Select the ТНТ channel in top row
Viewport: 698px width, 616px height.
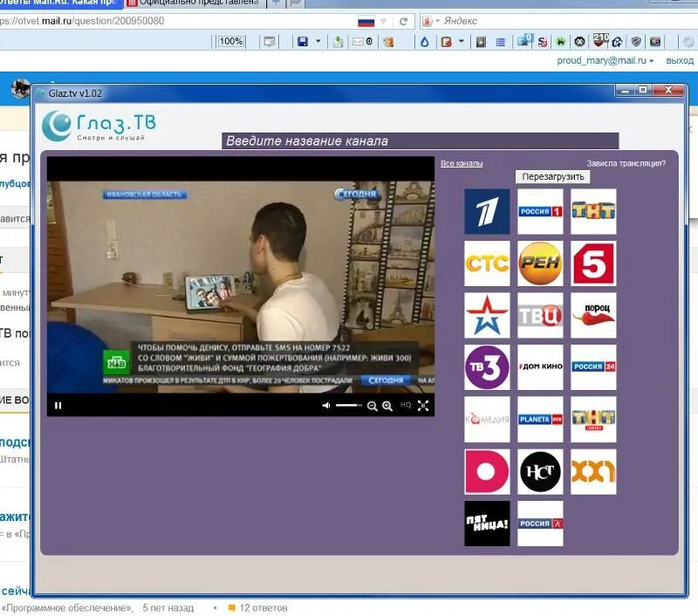coord(593,211)
